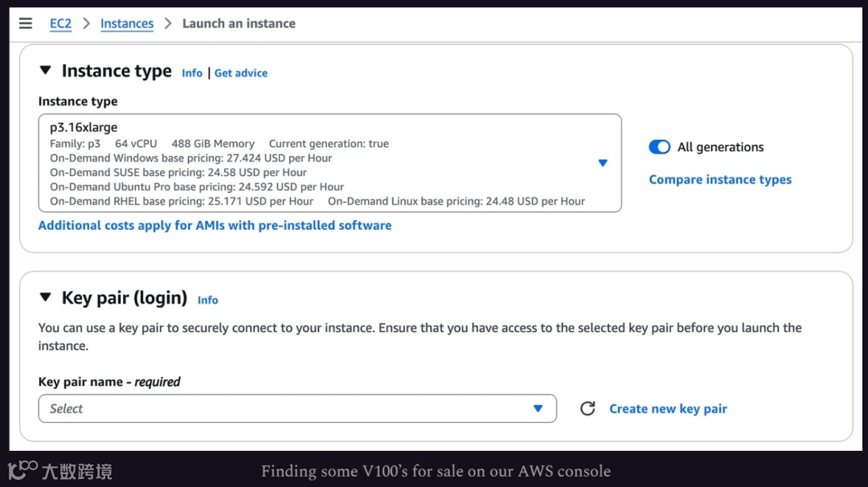Click the 'Key pair name - required' label
This screenshot has height=487, width=868.
(x=109, y=382)
